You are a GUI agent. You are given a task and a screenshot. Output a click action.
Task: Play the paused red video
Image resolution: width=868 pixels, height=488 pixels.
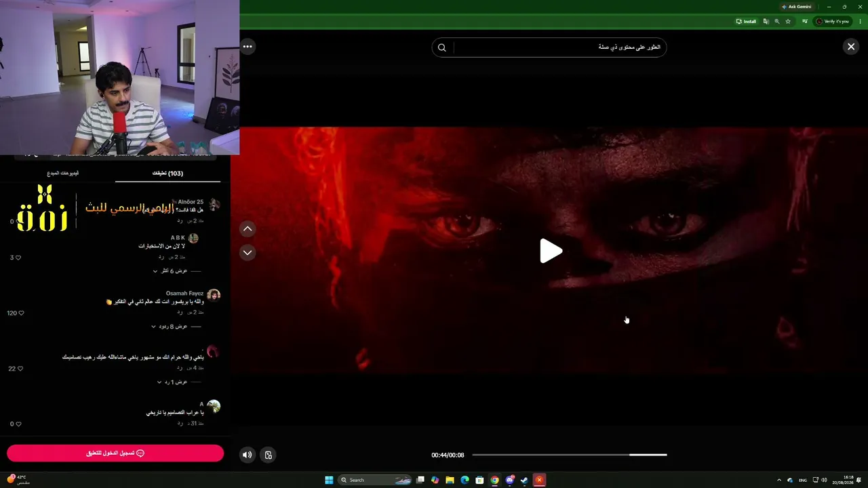551,251
